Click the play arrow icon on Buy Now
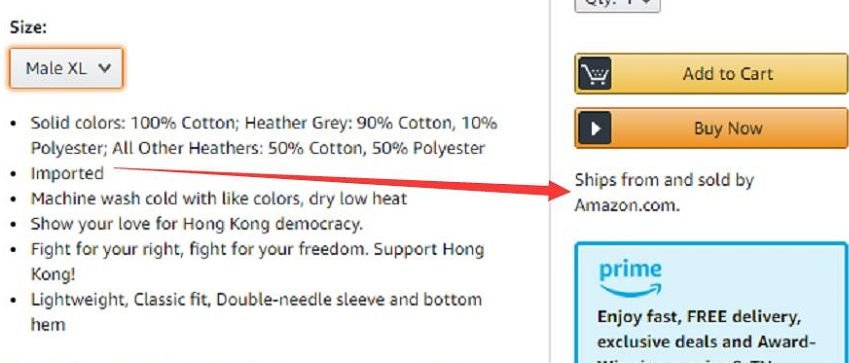Viewport: 849px width, 363px height. click(x=595, y=128)
